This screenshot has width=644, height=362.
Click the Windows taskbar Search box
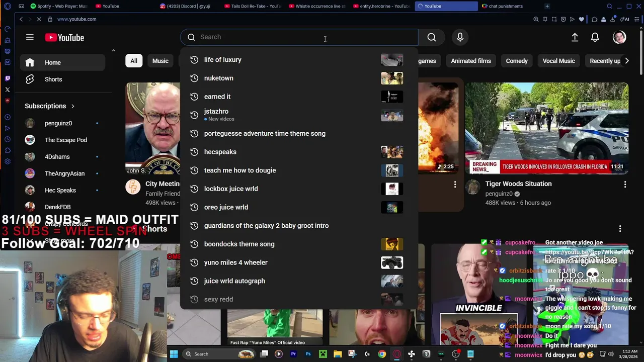(x=219, y=354)
